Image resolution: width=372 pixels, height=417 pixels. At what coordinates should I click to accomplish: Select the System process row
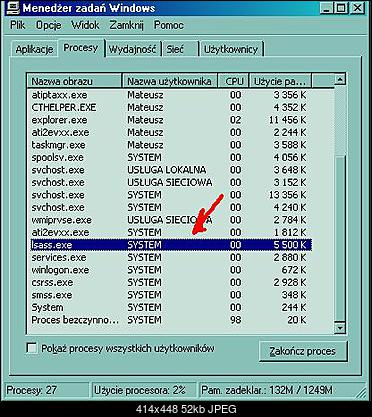(170, 307)
